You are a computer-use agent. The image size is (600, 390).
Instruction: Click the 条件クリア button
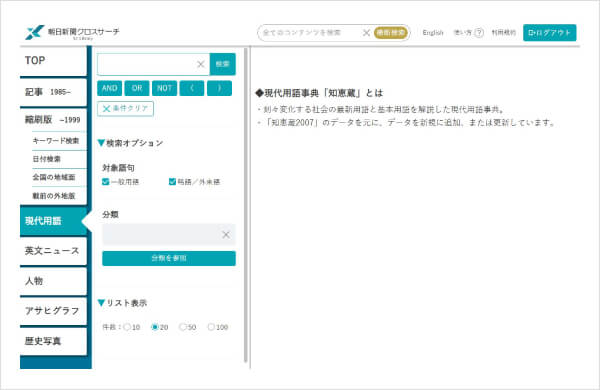(x=126, y=109)
